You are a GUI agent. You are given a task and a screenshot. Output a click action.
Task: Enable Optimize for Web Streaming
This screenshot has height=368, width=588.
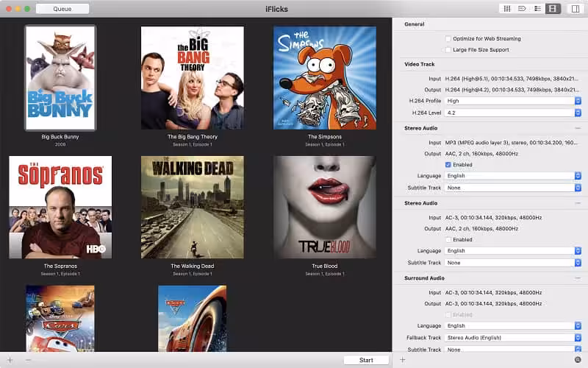pyautogui.click(x=448, y=39)
